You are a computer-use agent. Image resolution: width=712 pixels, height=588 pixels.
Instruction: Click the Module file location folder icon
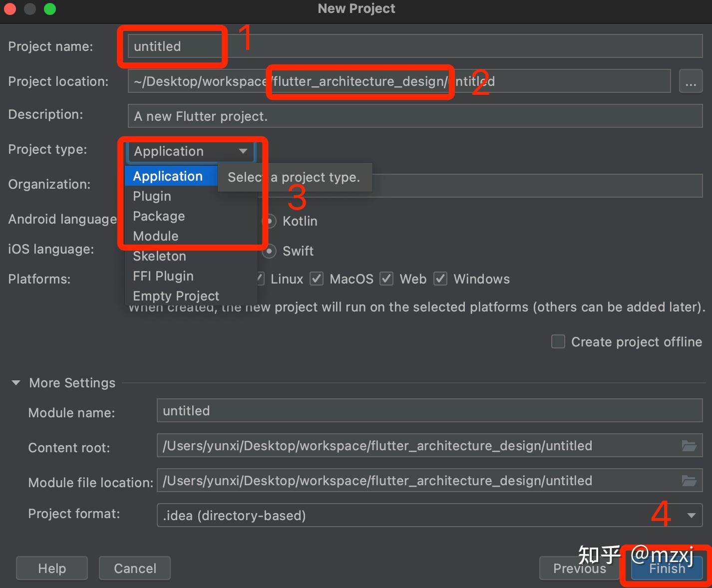coord(689,481)
